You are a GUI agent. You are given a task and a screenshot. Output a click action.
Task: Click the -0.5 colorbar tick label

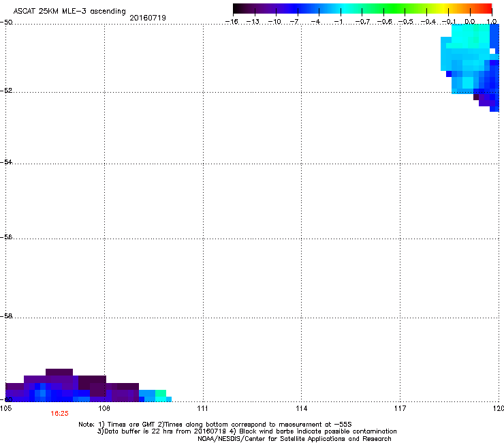tap(406, 22)
